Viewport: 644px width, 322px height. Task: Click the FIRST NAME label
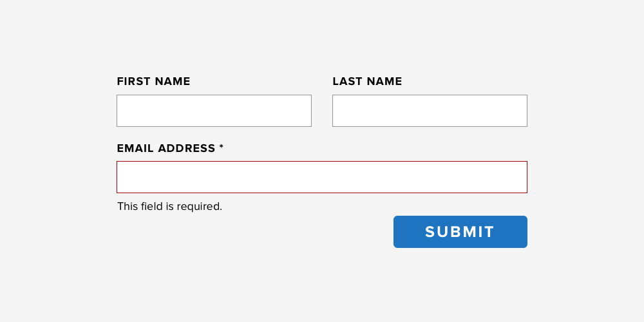pyautogui.click(x=154, y=81)
